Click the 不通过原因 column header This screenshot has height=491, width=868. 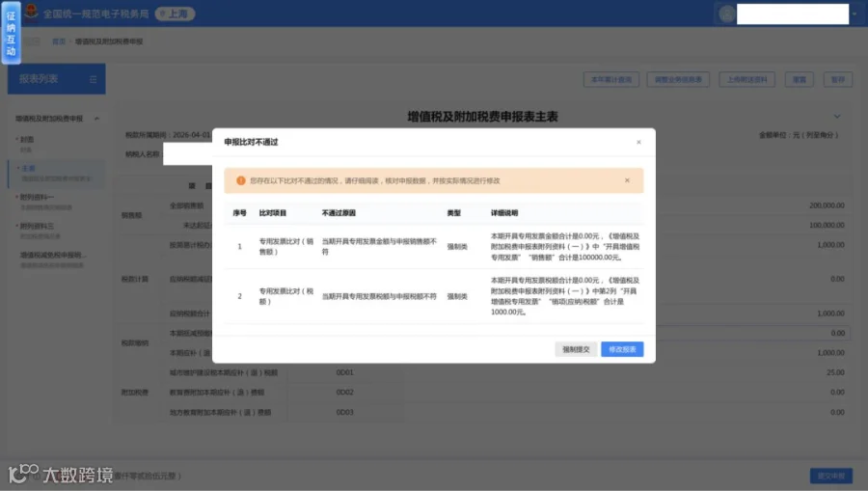339,213
